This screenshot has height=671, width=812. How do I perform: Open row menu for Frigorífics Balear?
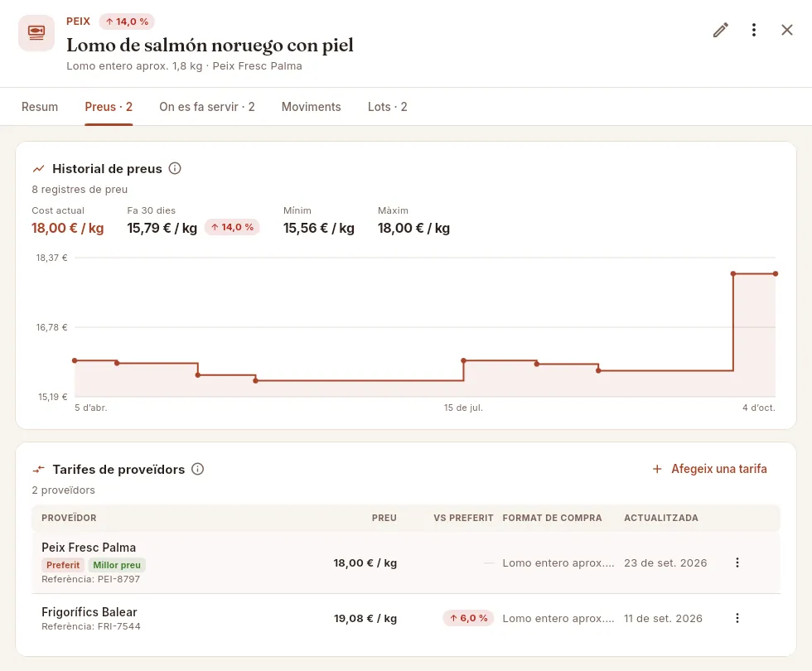click(737, 618)
